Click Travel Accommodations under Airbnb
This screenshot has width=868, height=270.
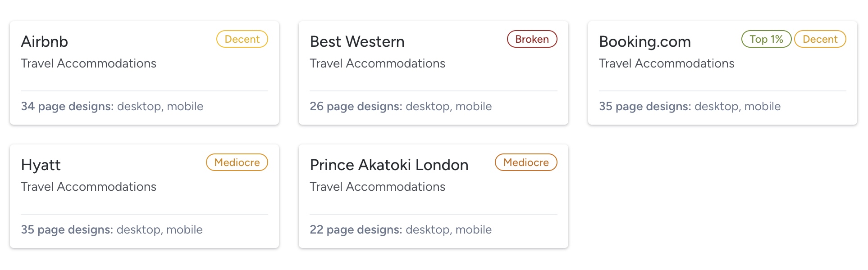click(88, 63)
